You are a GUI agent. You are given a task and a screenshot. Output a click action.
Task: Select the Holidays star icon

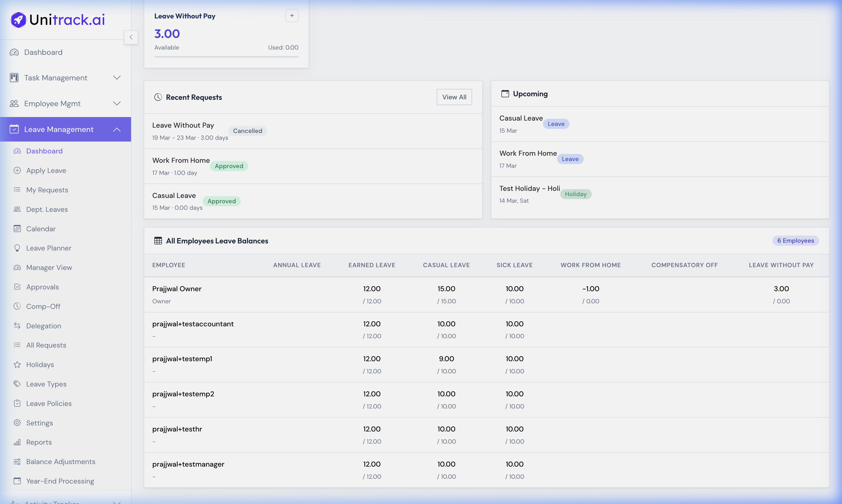tap(18, 364)
